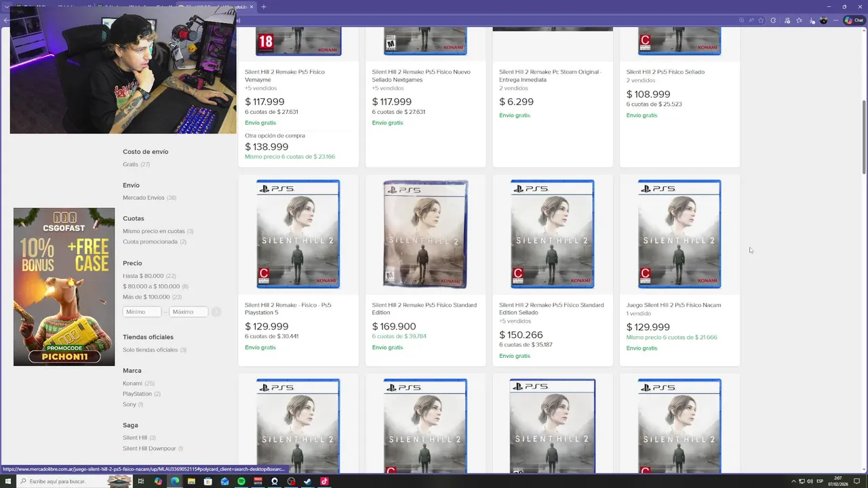Click the $ 150.266 price
868x488 pixels.
(521, 335)
